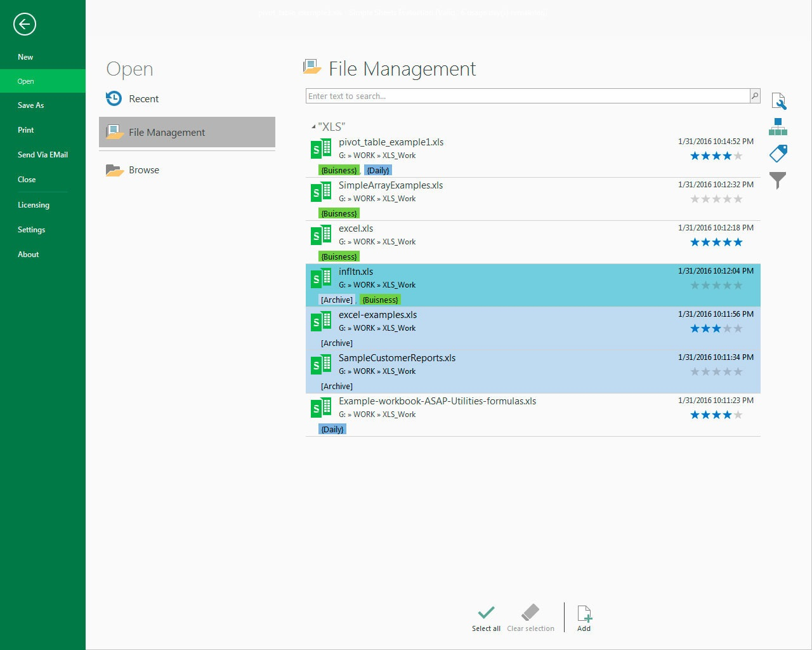Screen dimensions: 812x650
Task: Click the Send Via EMail option
Action: coord(43,155)
